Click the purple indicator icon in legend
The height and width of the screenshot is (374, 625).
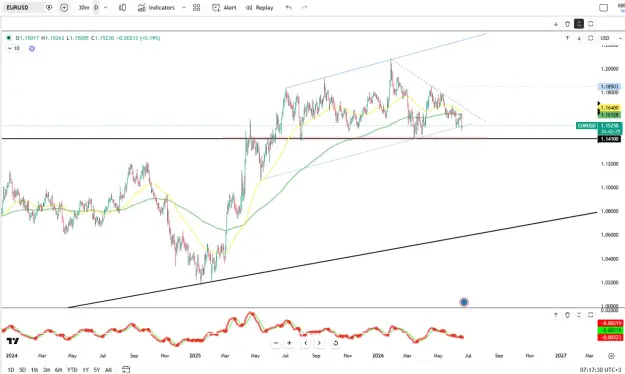point(32,48)
